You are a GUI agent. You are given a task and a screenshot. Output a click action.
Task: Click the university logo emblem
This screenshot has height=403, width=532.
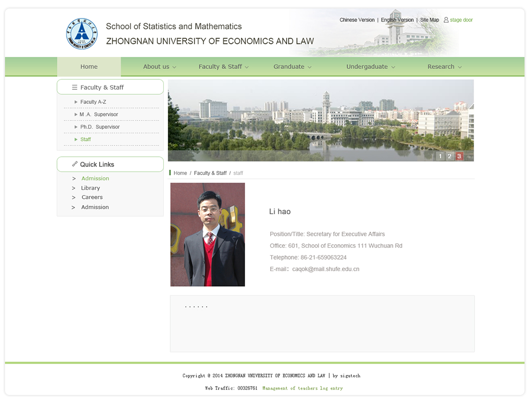click(x=81, y=33)
